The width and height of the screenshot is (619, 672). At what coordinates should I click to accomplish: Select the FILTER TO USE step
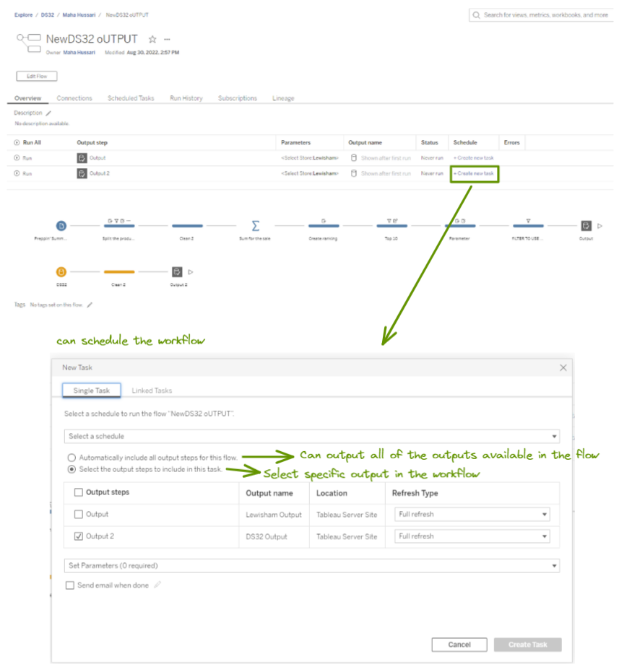click(x=528, y=225)
